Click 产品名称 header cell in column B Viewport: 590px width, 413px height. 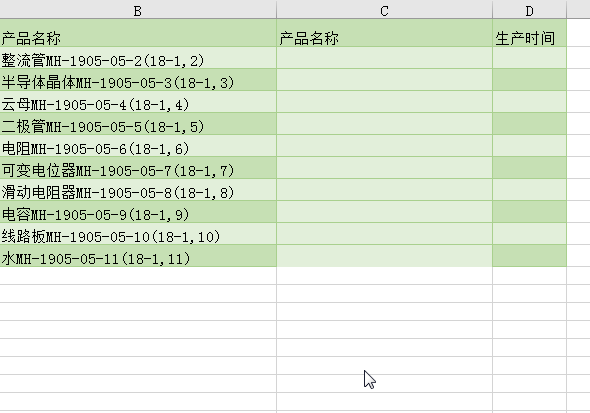tap(138, 33)
